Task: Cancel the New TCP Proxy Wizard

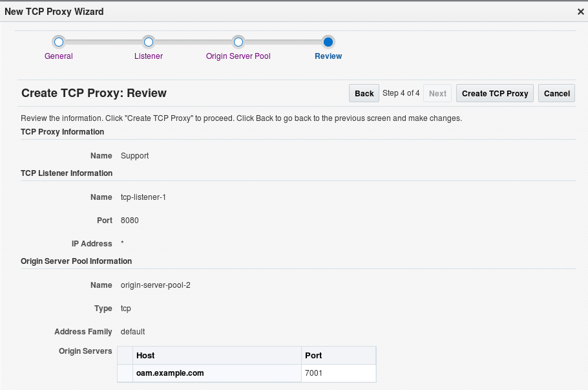Action: (x=556, y=93)
